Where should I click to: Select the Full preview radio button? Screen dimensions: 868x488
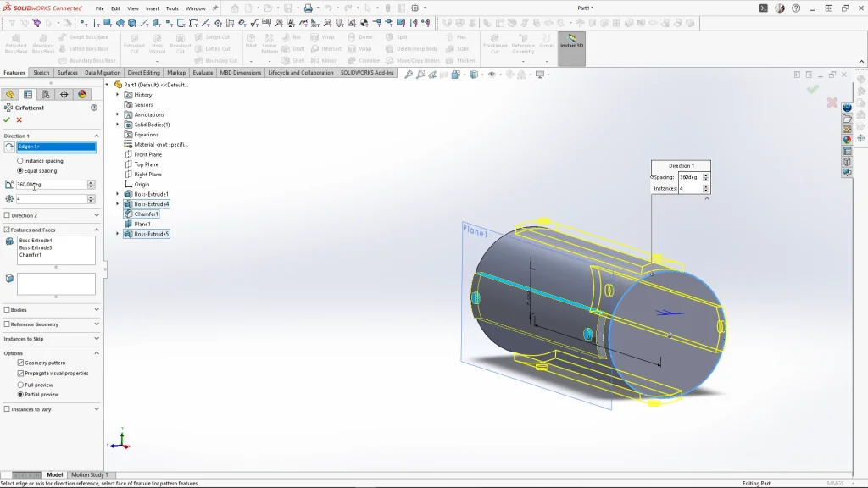click(20, 384)
